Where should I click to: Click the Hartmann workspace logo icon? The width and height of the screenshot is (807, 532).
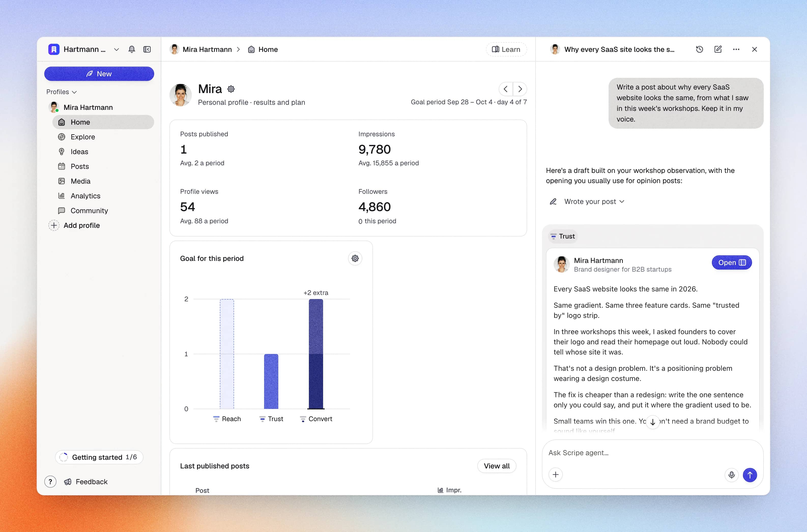click(54, 49)
